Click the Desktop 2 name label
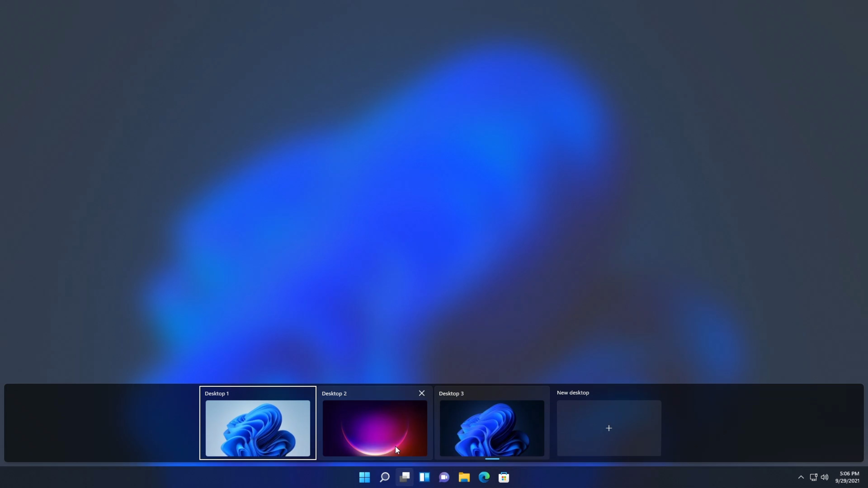The width and height of the screenshot is (868, 488). [334, 393]
